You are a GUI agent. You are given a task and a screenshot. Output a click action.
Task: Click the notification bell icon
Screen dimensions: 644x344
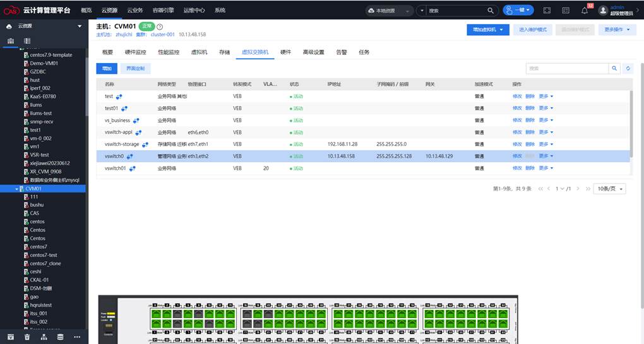tap(584, 11)
